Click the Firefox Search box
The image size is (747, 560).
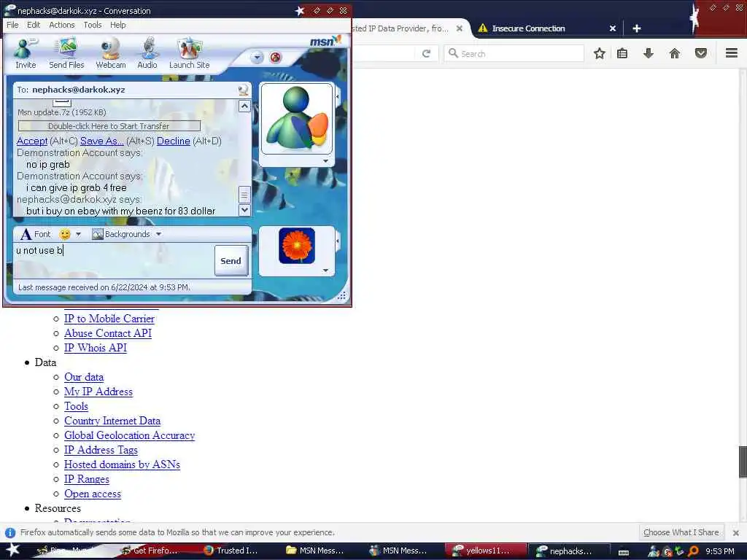tap(514, 53)
